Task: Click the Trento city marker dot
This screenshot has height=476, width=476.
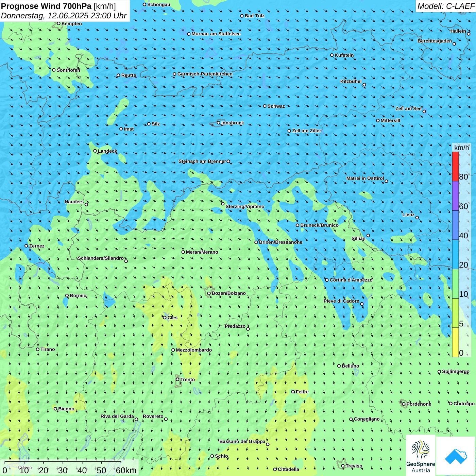Action: click(177, 379)
